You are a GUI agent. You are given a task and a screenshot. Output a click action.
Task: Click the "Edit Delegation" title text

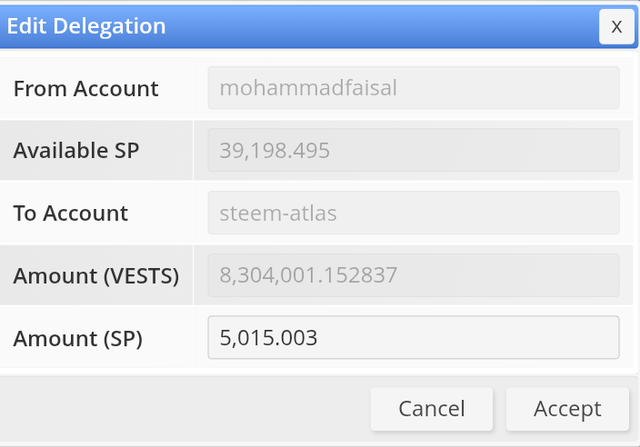tap(86, 26)
